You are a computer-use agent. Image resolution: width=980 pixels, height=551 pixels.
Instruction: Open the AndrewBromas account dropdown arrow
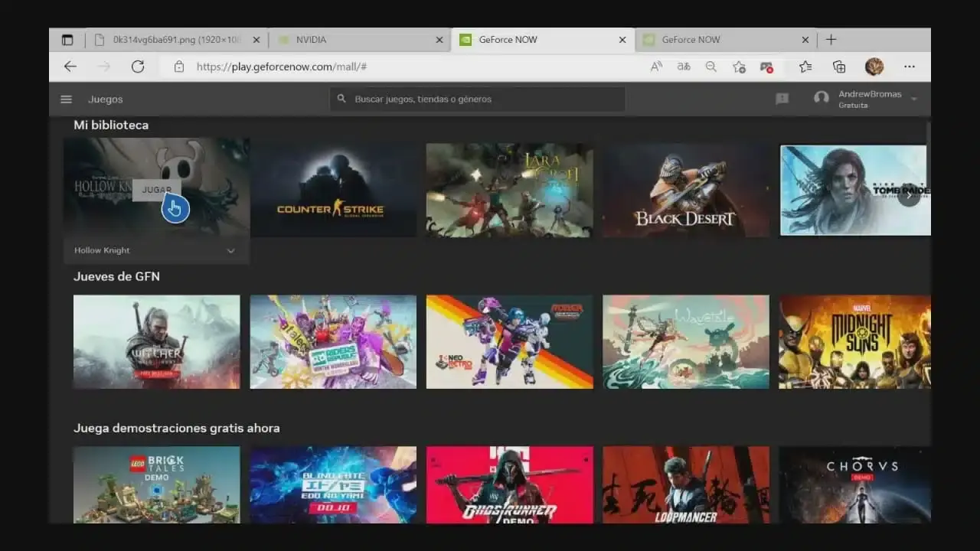(x=914, y=99)
